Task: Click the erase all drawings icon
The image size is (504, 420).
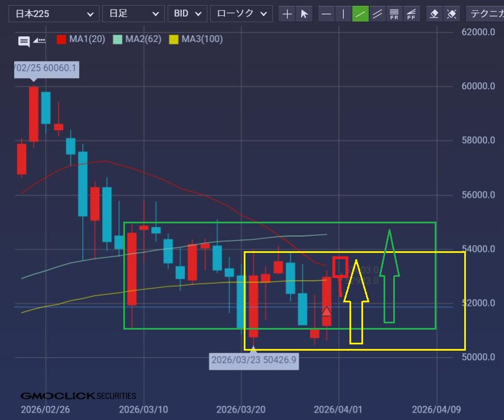Action: coord(451,14)
